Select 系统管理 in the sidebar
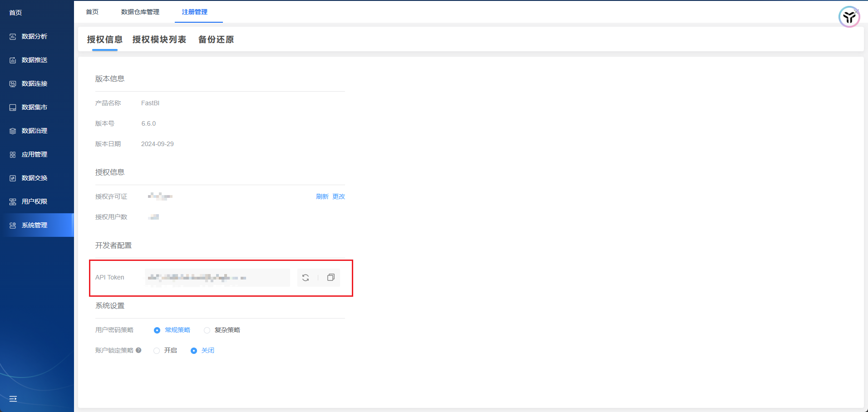The image size is (868, 412). [37, 225]
